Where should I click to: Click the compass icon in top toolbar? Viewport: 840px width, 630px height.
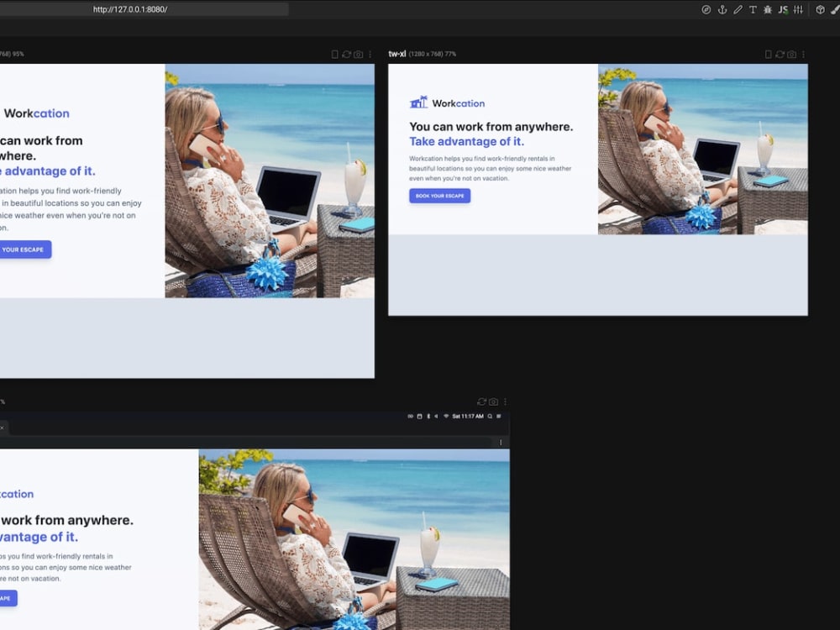(x=706, y=9)
